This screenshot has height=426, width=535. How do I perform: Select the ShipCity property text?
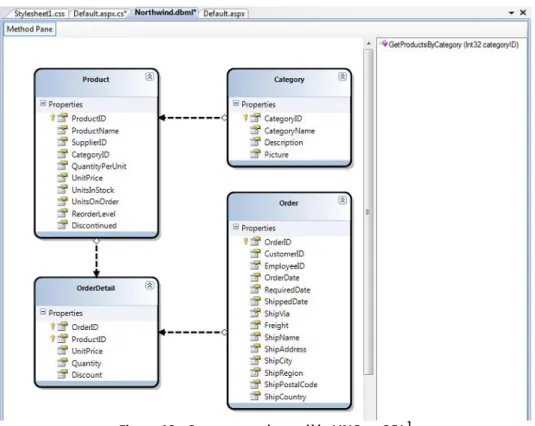coord(278,361)
